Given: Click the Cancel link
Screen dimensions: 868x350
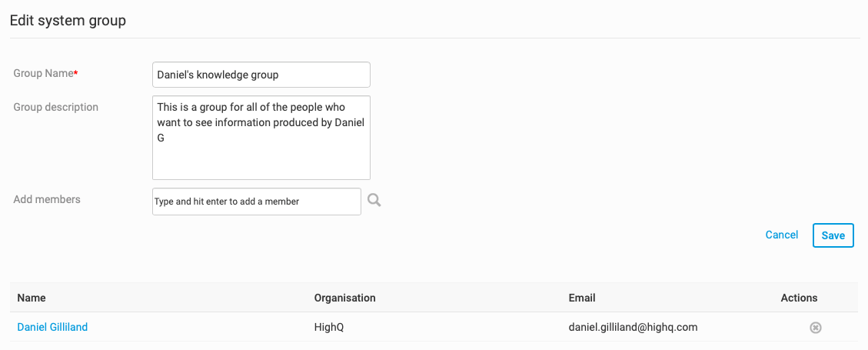Looking at the screenshot, I should (781, 235).
